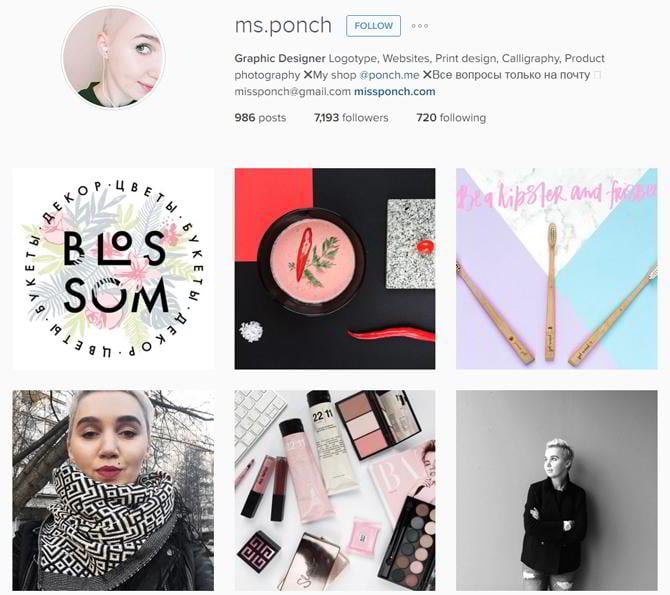Image resolution: width=670 pixels, height=595 pixels.
Task: Open the ms.ponch profile picture
Action: click(114, 58)
